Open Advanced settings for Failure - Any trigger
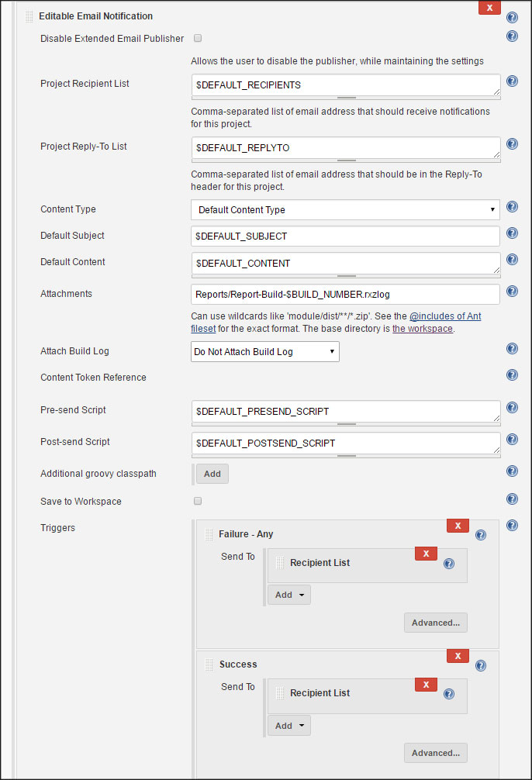Viewport: 532px width, 780px height. coord(436,623)
